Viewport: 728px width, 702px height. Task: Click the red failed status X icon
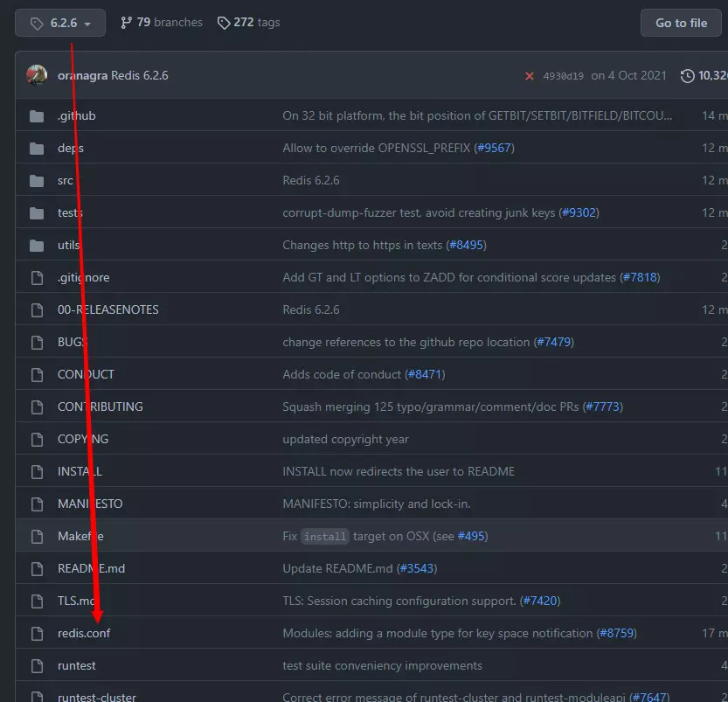click(x=529, y=76)
